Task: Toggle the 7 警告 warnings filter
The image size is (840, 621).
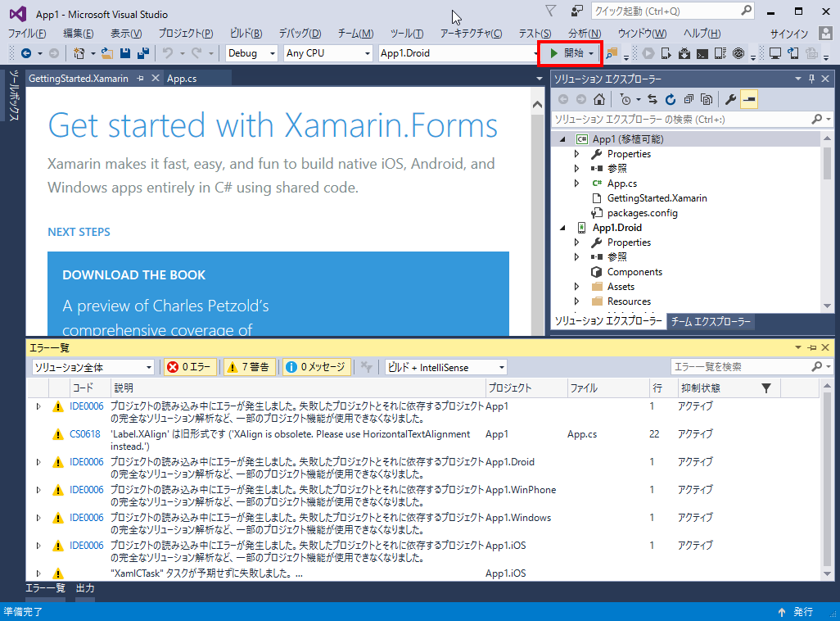Action: 250,367
